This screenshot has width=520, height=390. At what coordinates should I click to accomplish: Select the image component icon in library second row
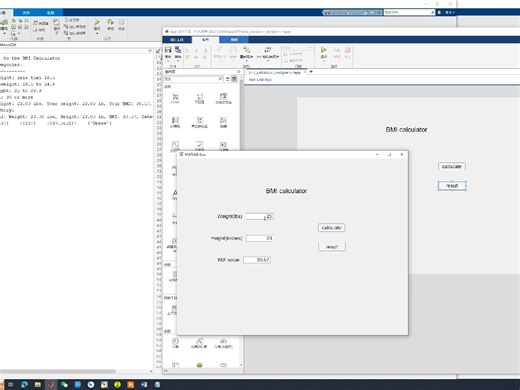[223, 120]
